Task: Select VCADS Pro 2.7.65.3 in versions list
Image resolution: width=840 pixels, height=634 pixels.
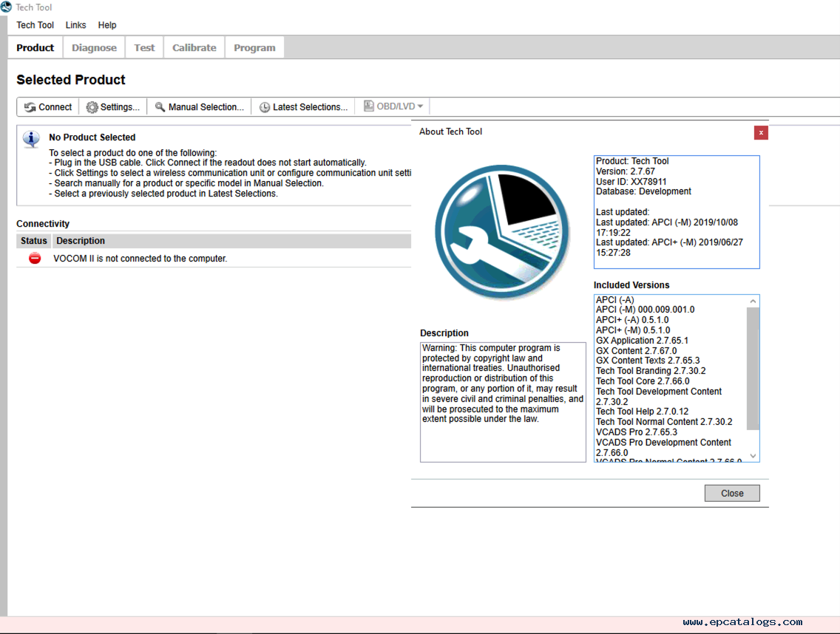Action: (635, 432)
